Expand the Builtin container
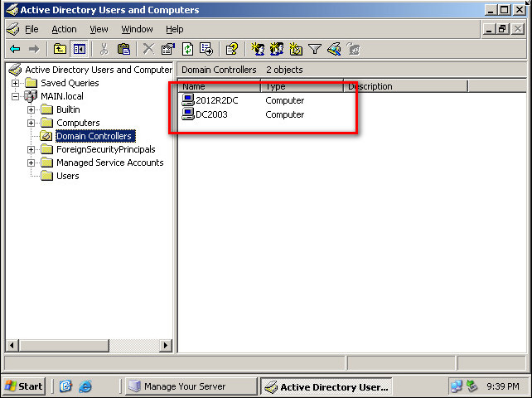Screen dimensions: 532x398 coord(31,109)
